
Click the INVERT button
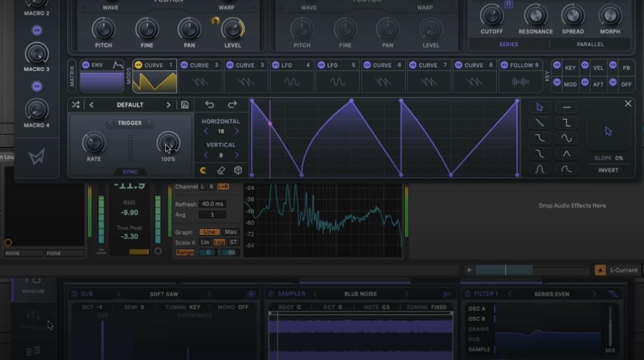pos(608,170)
